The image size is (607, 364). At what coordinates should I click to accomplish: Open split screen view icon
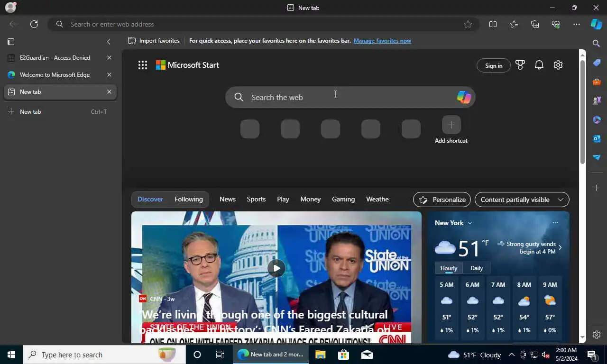(x=493, y=24)
